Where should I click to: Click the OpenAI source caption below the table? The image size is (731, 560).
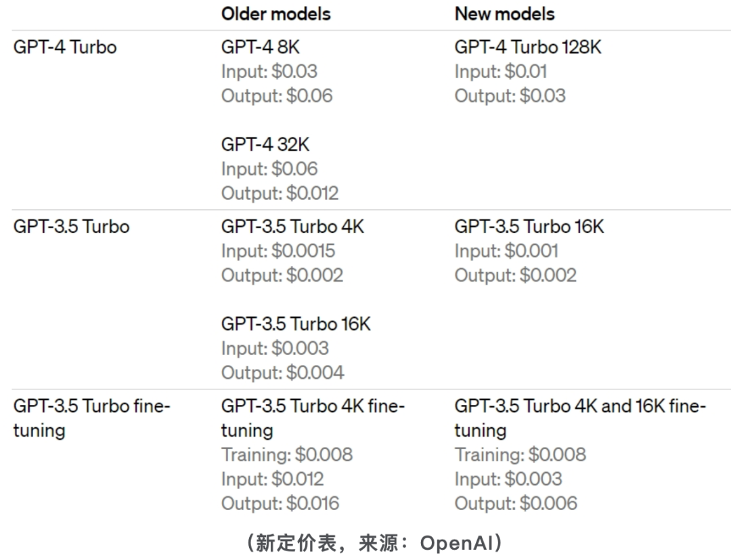[x=374, y=543]
